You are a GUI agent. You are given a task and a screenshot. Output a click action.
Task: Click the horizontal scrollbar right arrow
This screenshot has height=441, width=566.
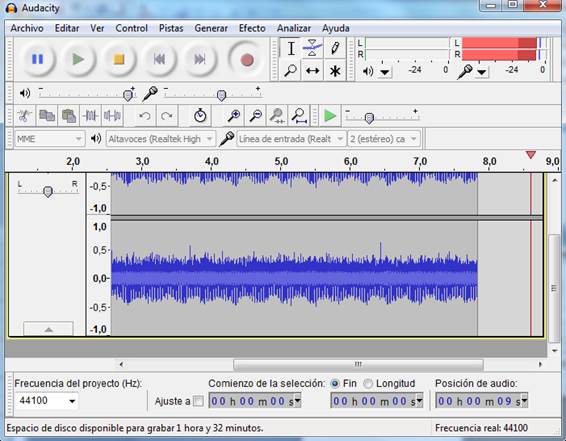click(x=540, y=364)
